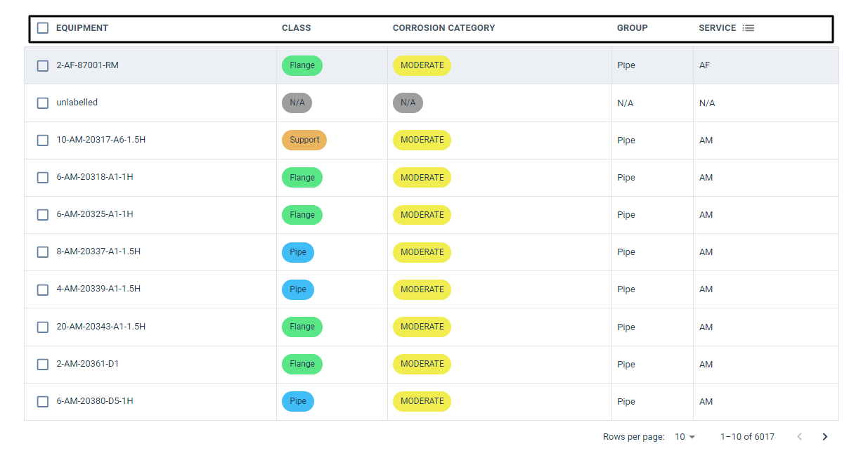Click Flange badge for 2-AM-20361-D1
The image size is (868, 451).
coord(302,364)
